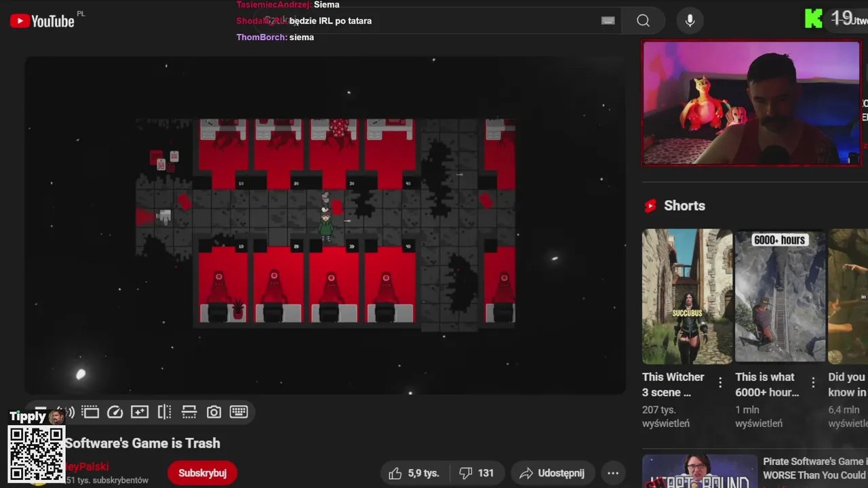This screenshot has width=868, height=488.
Task: Click the '5,9 tys.' like count
Action: point(423,473)
